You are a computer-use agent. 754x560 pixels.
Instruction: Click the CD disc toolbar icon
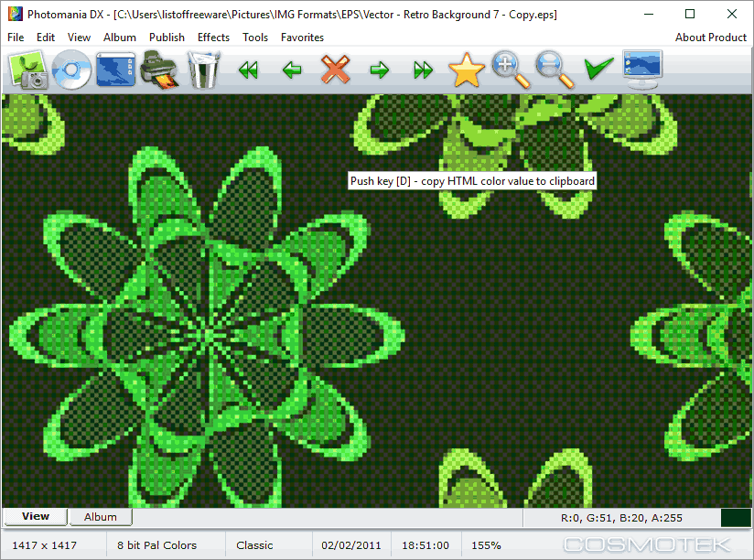pyautogui.click(x=71, y=70)
